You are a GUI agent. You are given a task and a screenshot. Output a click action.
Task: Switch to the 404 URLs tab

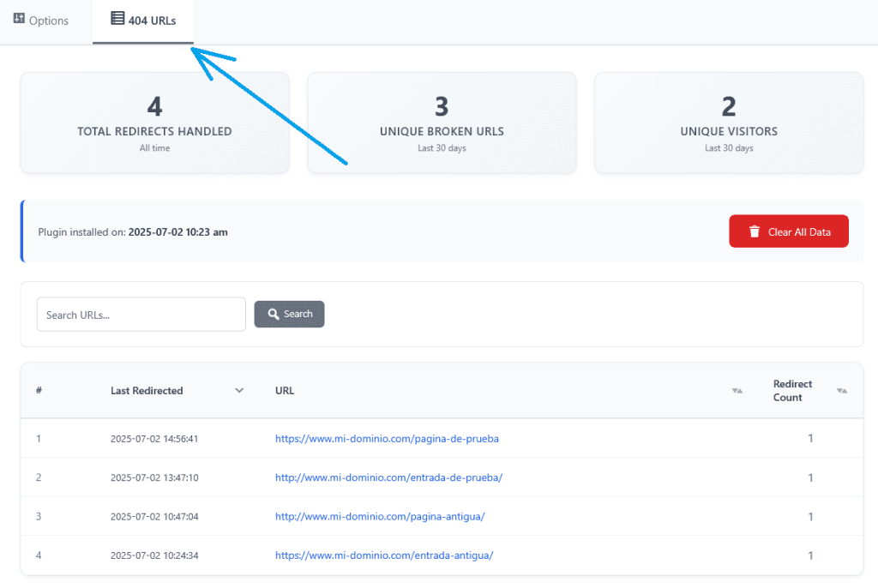tap(143, 21)
